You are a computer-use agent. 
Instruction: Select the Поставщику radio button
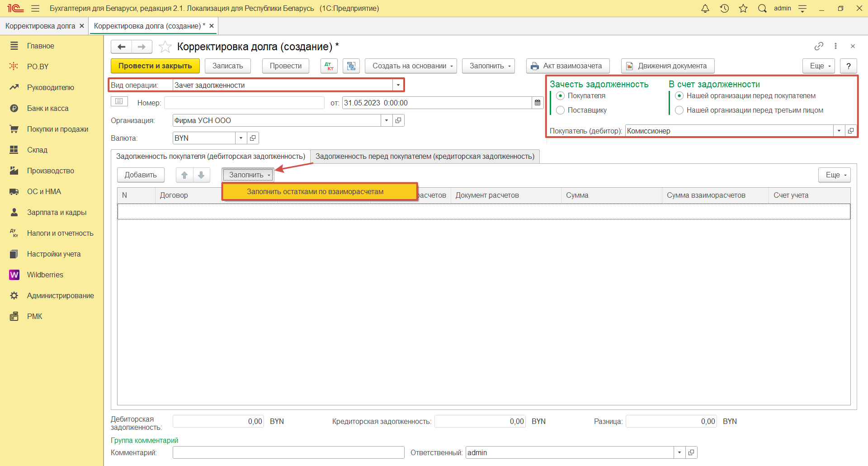pyautogui.click(x=561, y=110)
